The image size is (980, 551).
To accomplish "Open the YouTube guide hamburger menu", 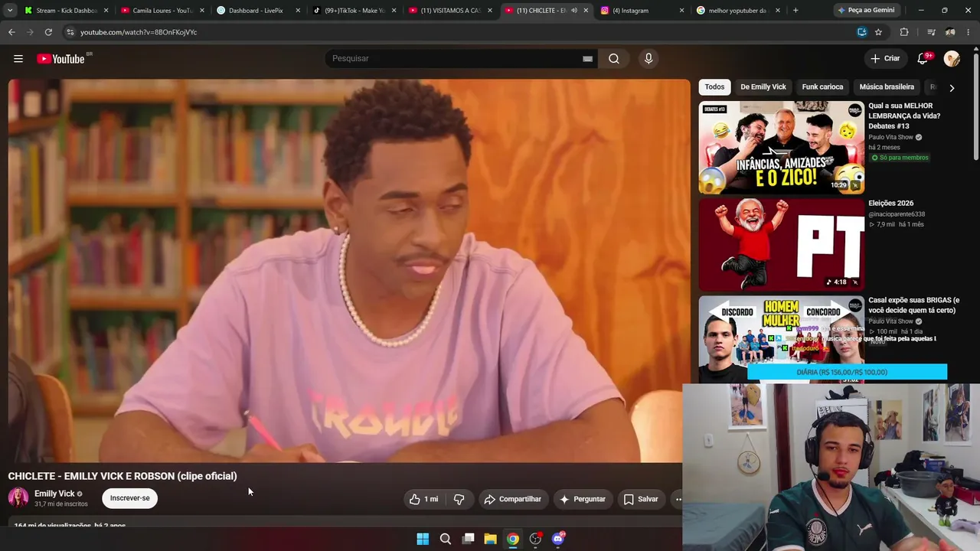I will (18, 59).
